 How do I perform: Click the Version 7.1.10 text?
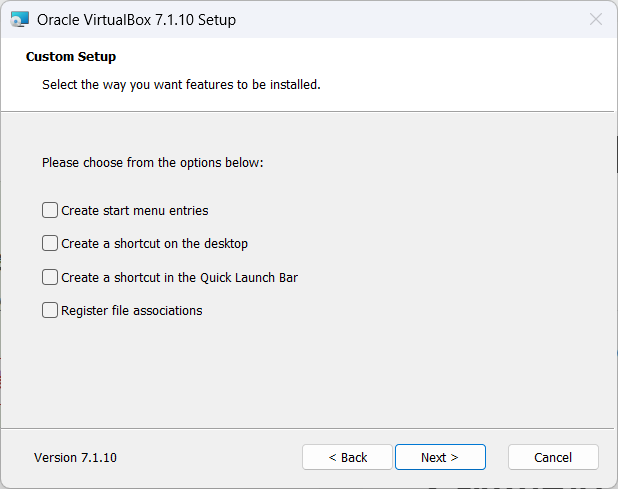pos(75,458)
